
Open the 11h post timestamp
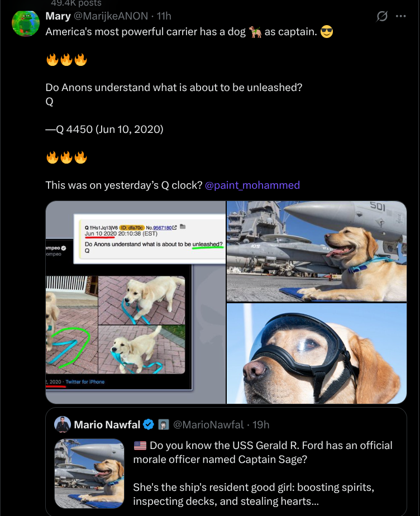(x=164, y=16)
